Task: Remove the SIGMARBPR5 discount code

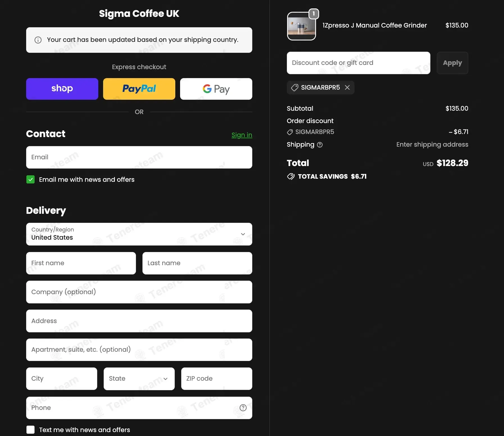Action: (x=347, y=88)
